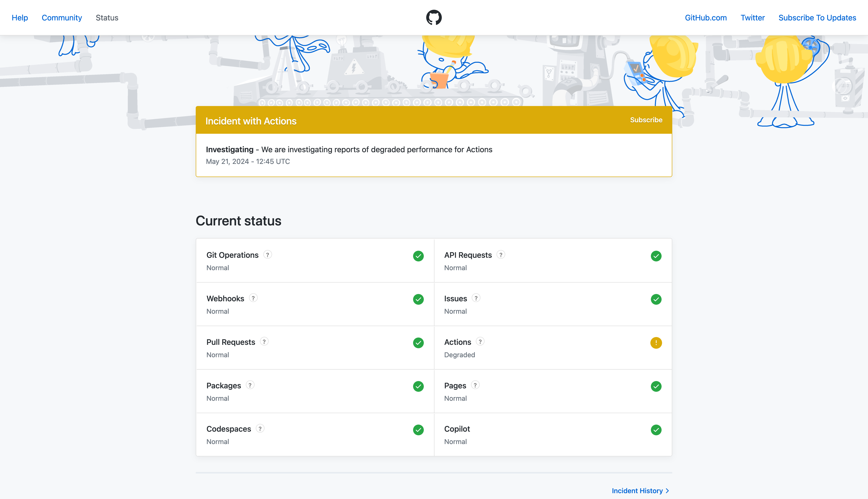Click the Webhooks component name
The image size is (868, 499).
[x=225, y=299]
